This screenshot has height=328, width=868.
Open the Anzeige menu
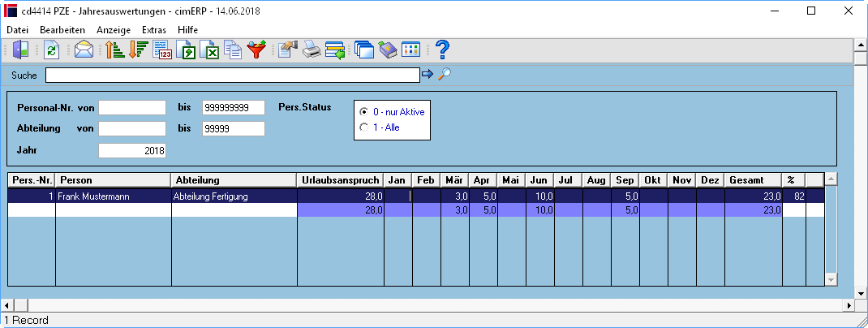pos(114,30)
